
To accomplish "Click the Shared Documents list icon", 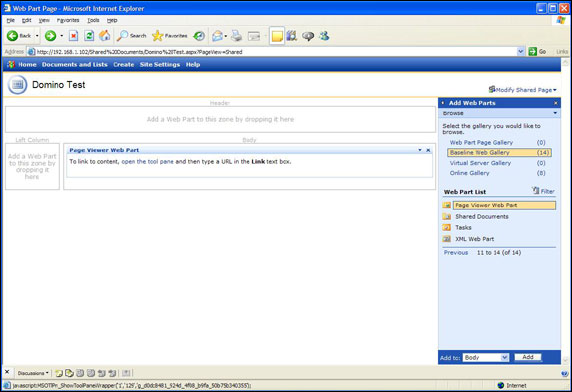I will [447, 217].
